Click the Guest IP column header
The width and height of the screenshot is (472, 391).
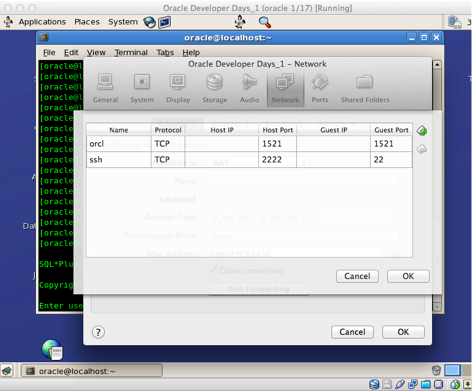tap(333, 130)
